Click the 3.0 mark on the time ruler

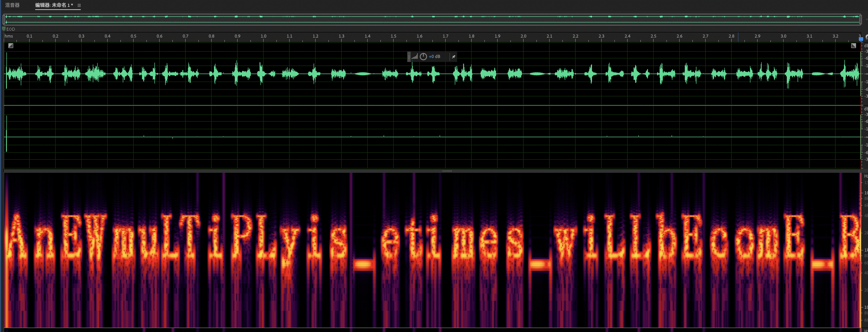[x=783, y=36]
